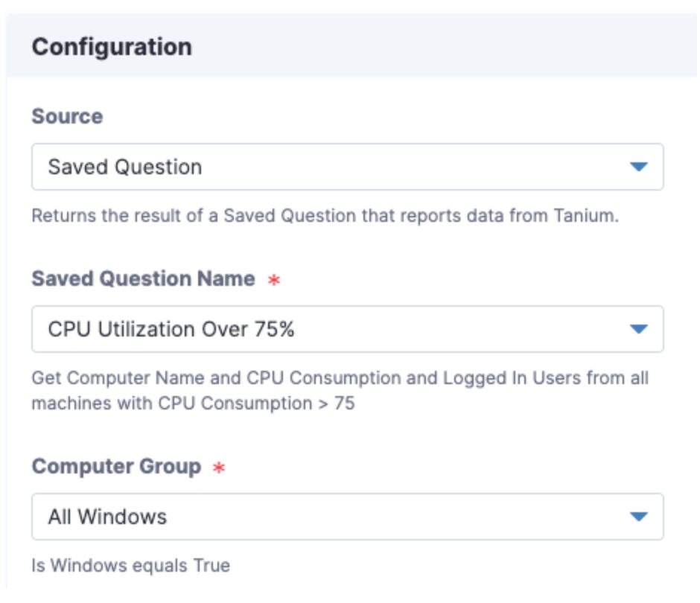
Task: Open the Source dropdown
Action: click(348, 165)
